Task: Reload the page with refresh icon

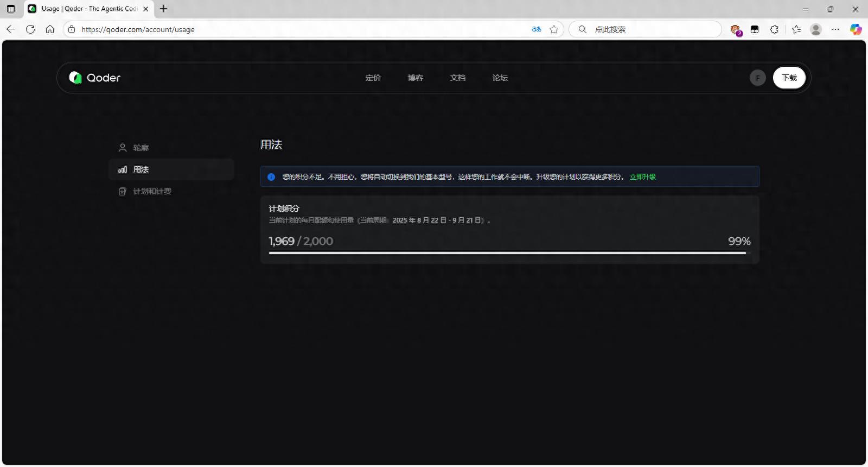Action: [30, 29]
